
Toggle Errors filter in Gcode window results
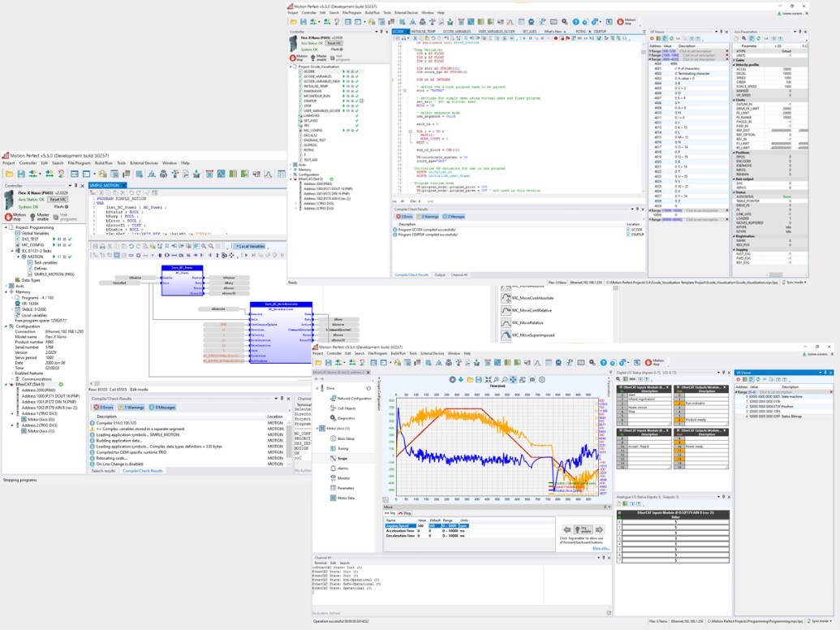click(x=404, y=217)
